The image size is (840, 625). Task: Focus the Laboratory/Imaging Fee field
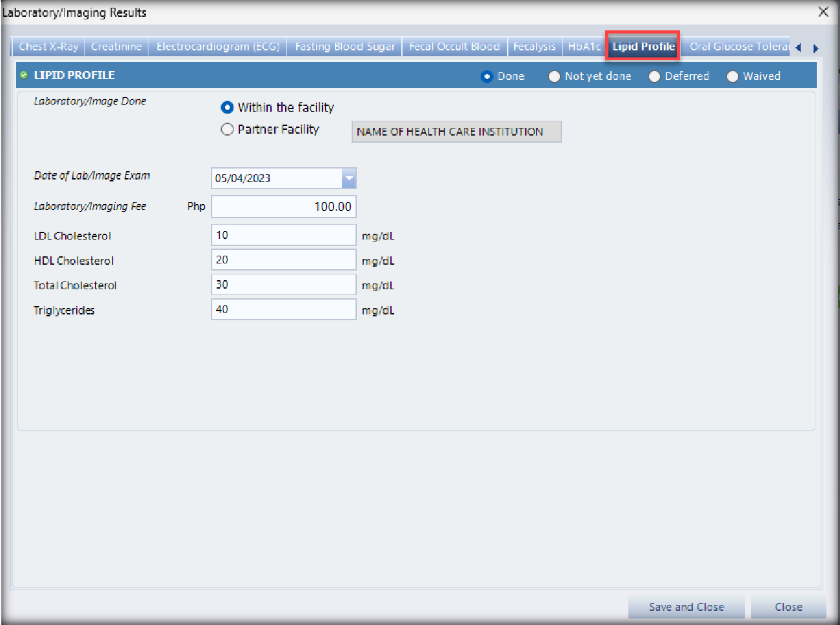pos(283,207)
